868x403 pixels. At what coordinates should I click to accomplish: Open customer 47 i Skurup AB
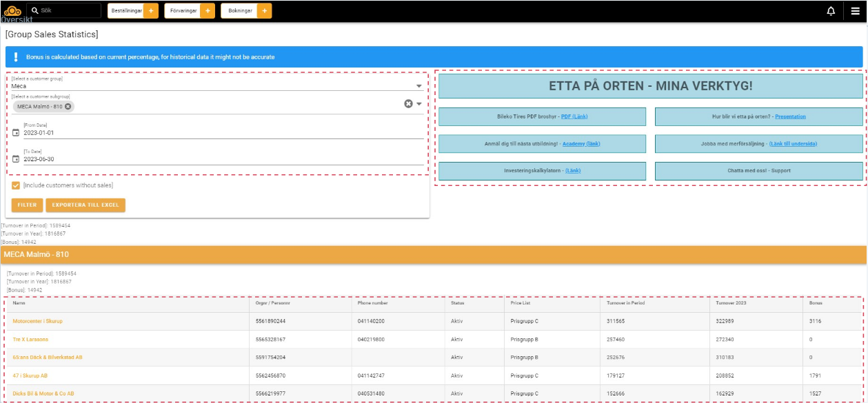tap(30, 375)
